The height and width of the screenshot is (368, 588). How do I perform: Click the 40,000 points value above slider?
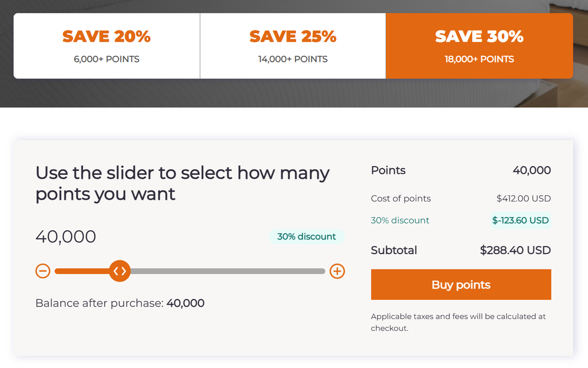tap(66, 237)
